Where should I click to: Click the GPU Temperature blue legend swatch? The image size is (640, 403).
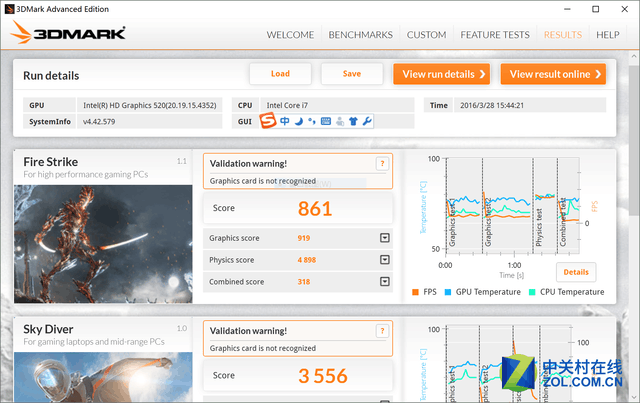click(x=448, y=292)
